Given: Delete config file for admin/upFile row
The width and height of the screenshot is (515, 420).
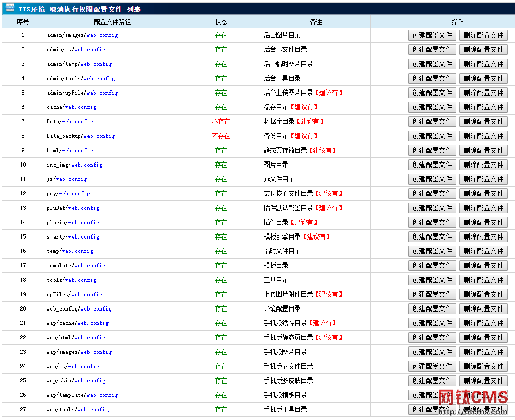Looking at the screenshot, I should click(483, 93).
